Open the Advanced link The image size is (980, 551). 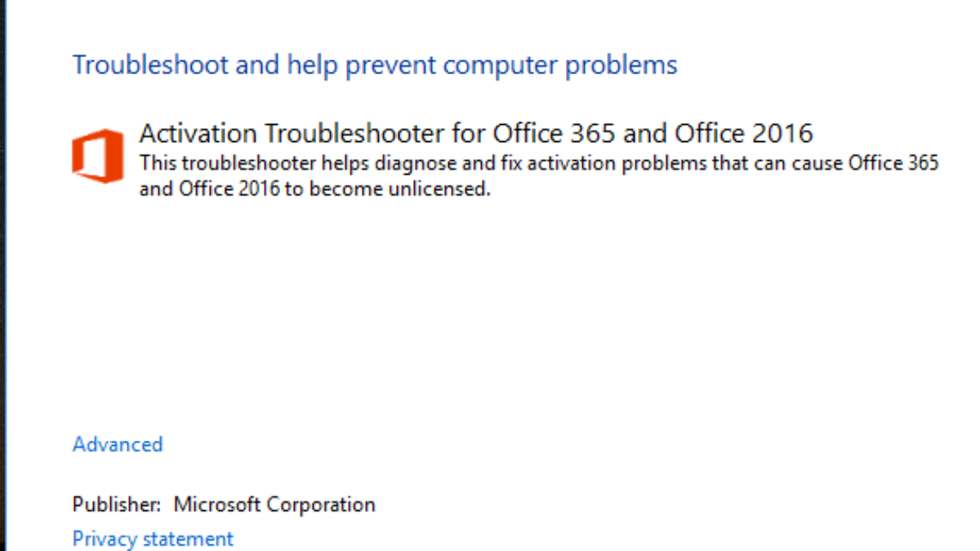[118, 444]
